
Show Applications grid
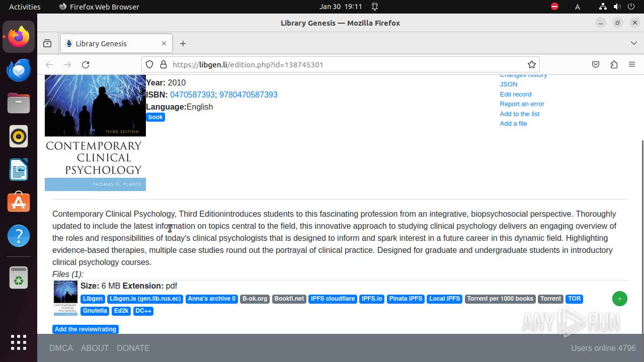click(x=19, y=342)
